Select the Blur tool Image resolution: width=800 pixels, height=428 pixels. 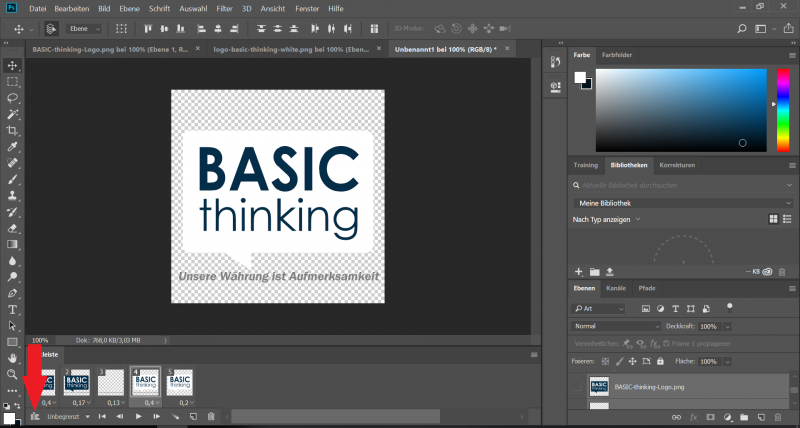[13, 261]
